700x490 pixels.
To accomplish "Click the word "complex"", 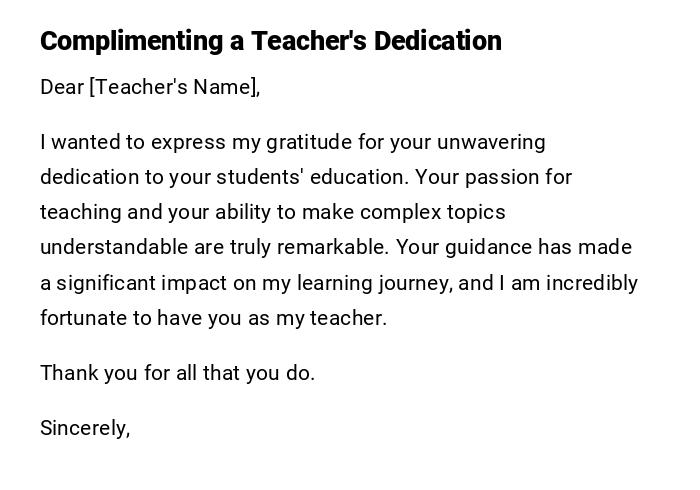I will [x=400, y=212].
